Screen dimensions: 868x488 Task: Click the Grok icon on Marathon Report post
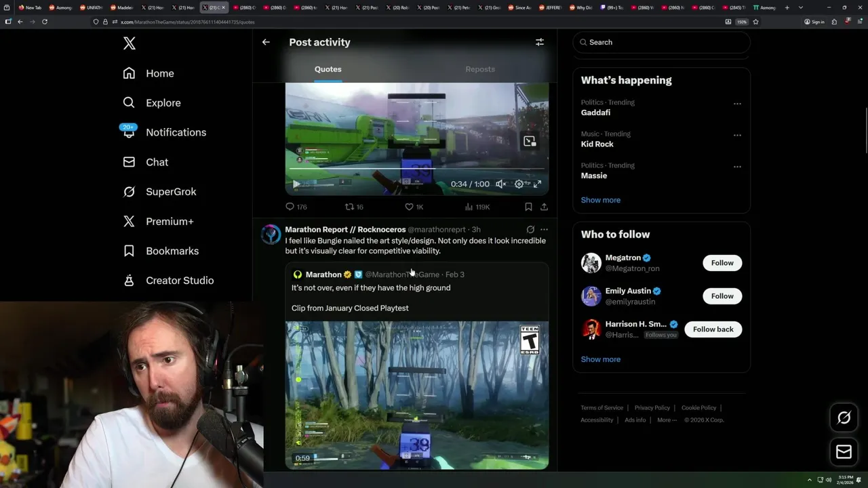tap(530, 230)
